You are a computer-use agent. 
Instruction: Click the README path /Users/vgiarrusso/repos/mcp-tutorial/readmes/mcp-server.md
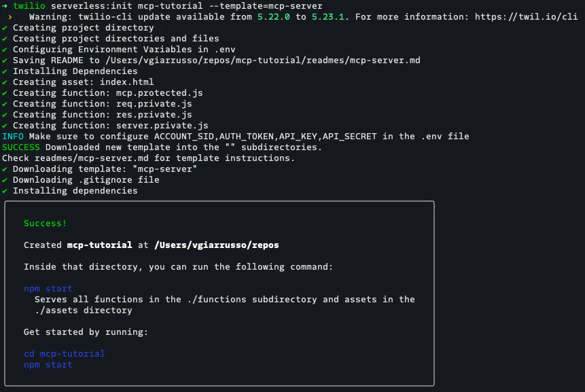[263, 60]
